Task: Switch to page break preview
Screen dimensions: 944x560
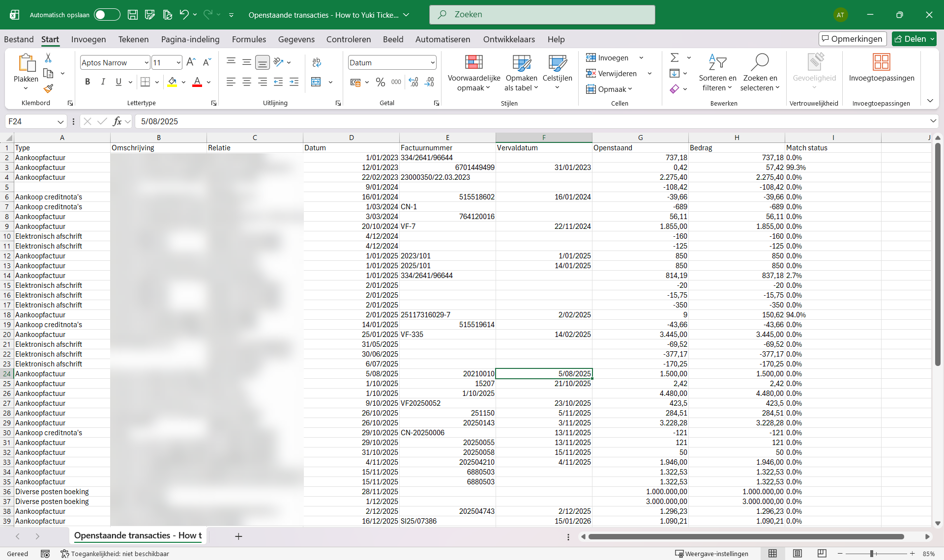Action: [822, 554]
